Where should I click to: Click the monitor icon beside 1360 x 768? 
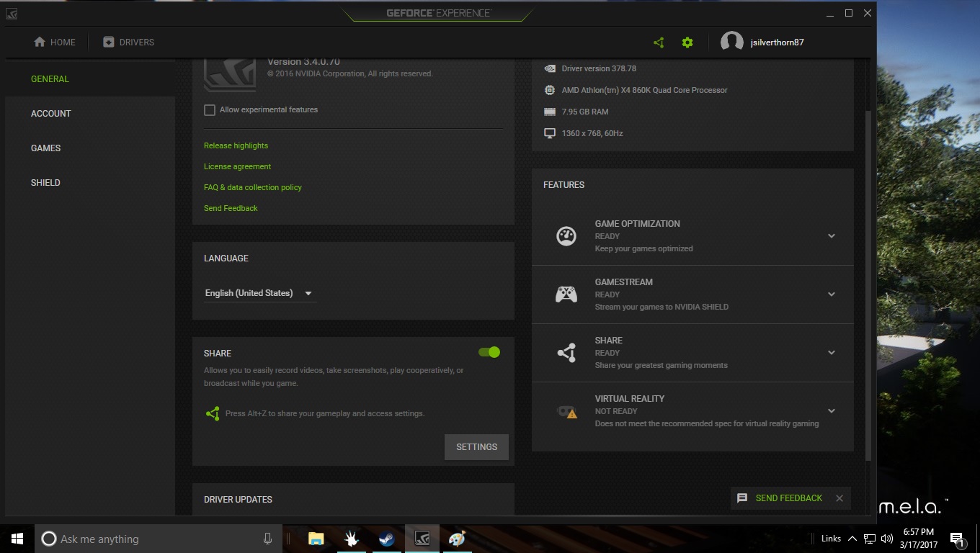(550, 133)
